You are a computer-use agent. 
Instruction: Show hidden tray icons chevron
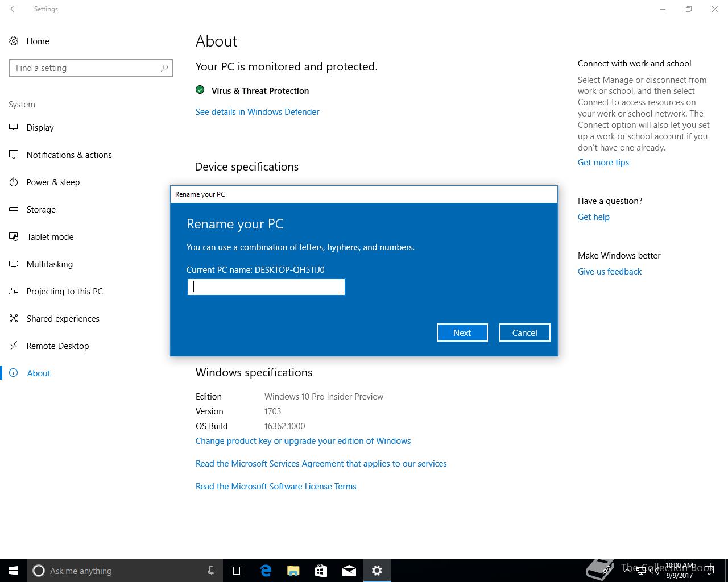pos(627,571)
